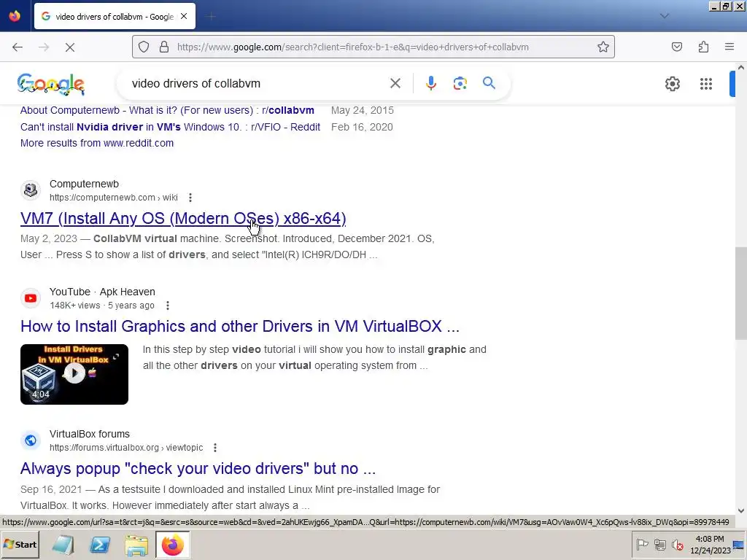Open muted volume tray icon

pos(677,544)
